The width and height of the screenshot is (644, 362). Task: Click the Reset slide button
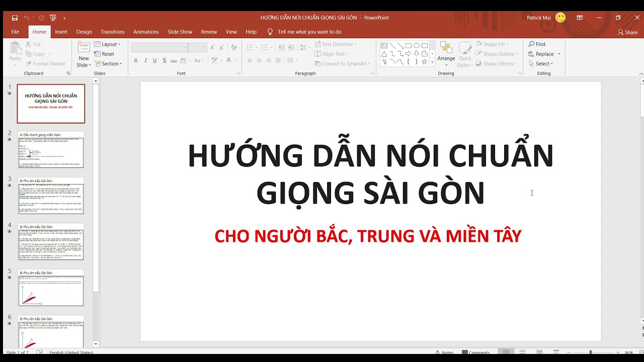[x=104, y=54]
